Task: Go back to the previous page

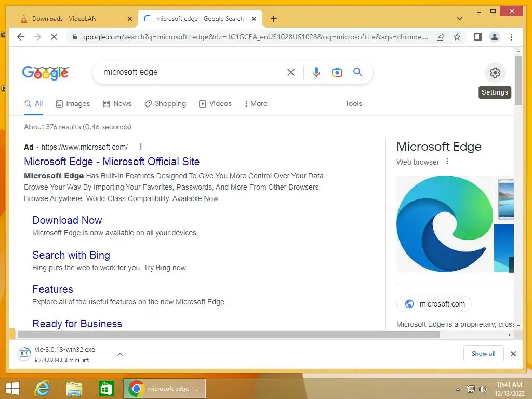Action: [x=21, y=37]
